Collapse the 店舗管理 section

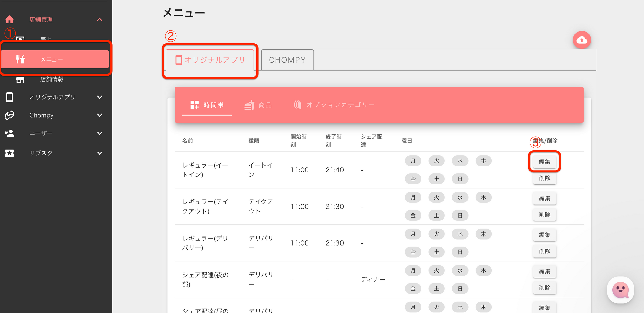99,20
